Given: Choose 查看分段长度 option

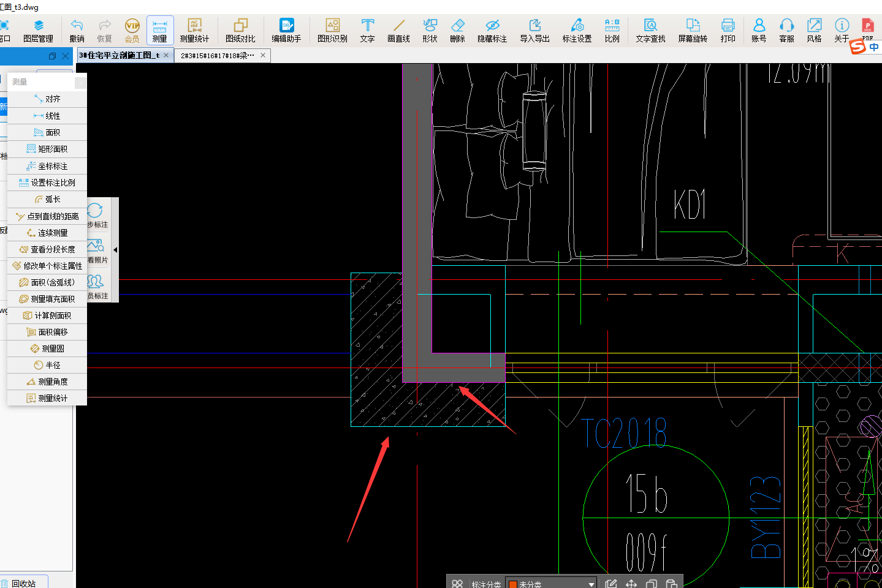Looking at the screenshot, I should point(47,249).
